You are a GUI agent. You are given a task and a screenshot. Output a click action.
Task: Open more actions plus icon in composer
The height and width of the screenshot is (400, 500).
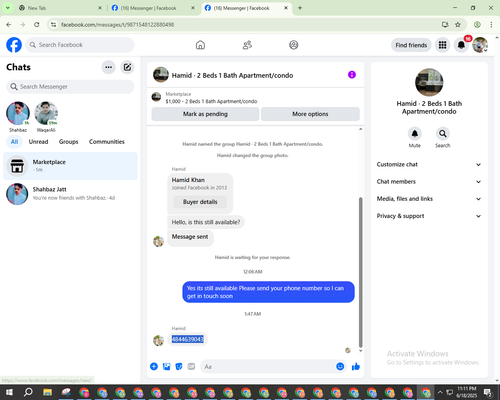point(154,366)
